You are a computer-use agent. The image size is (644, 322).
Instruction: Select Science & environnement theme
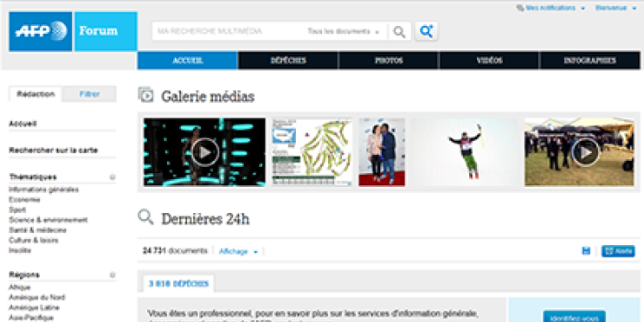pos(48,220)
